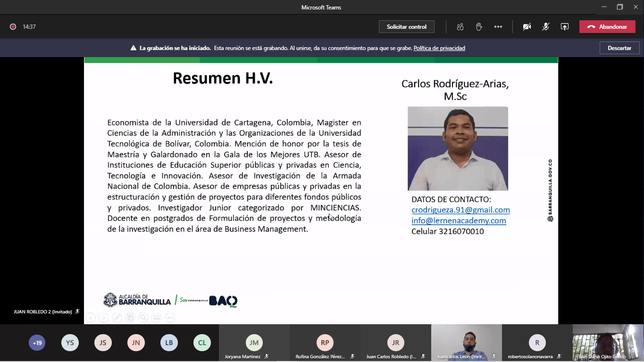Select the slide pen annotation tool
The image size is (644, 362).
117,318
